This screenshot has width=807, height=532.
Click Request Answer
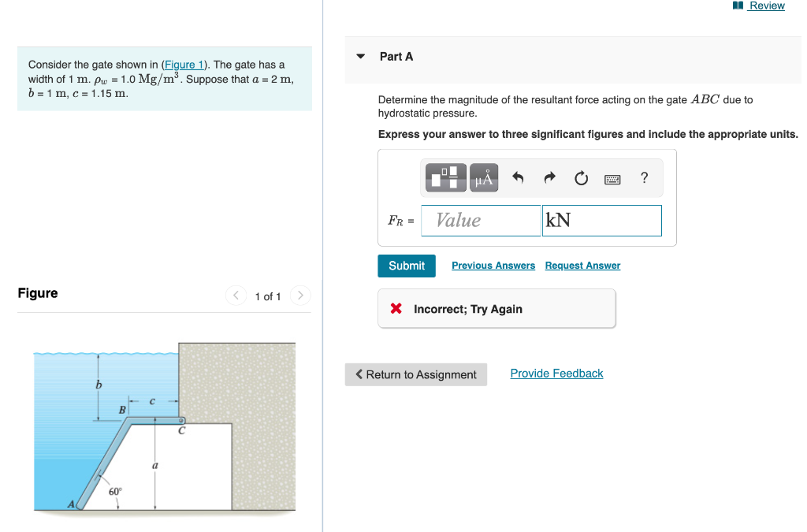[582, 266]
